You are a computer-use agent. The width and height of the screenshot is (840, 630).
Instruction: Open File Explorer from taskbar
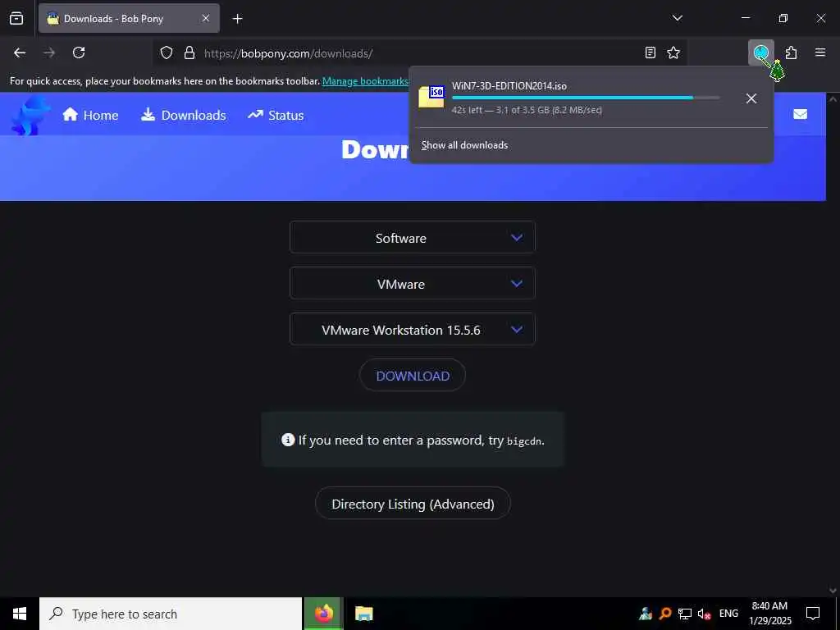point(363,614)
